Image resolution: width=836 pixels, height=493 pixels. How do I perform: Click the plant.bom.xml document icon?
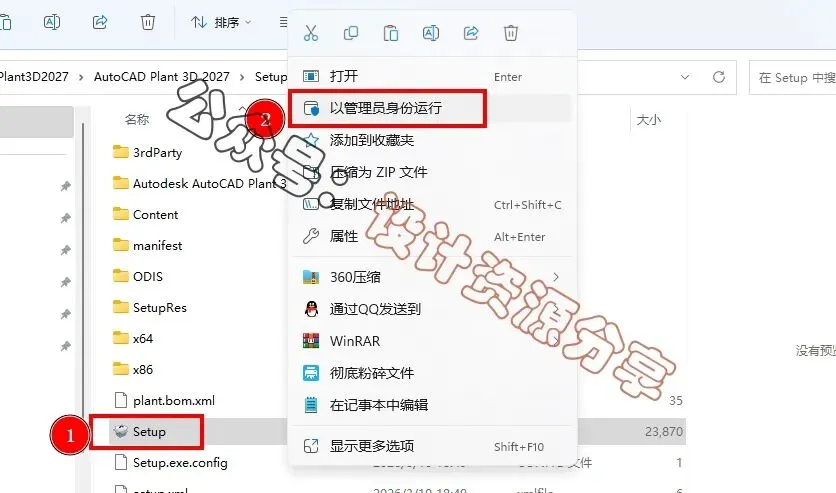point(121,400)
